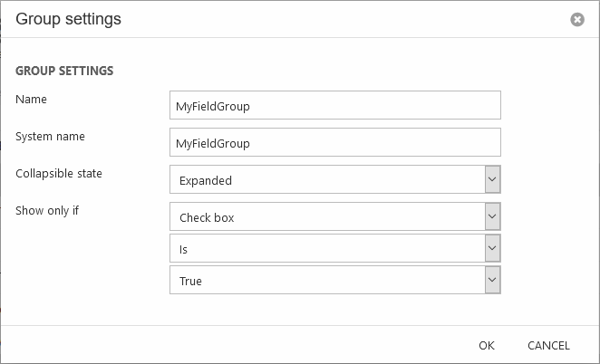Click the Name field label

(x=32, y=99)
